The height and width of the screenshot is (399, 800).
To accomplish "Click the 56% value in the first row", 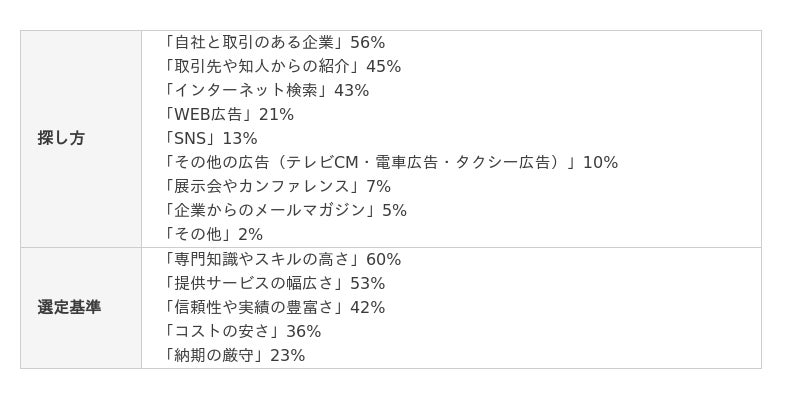I will [367, 42].
